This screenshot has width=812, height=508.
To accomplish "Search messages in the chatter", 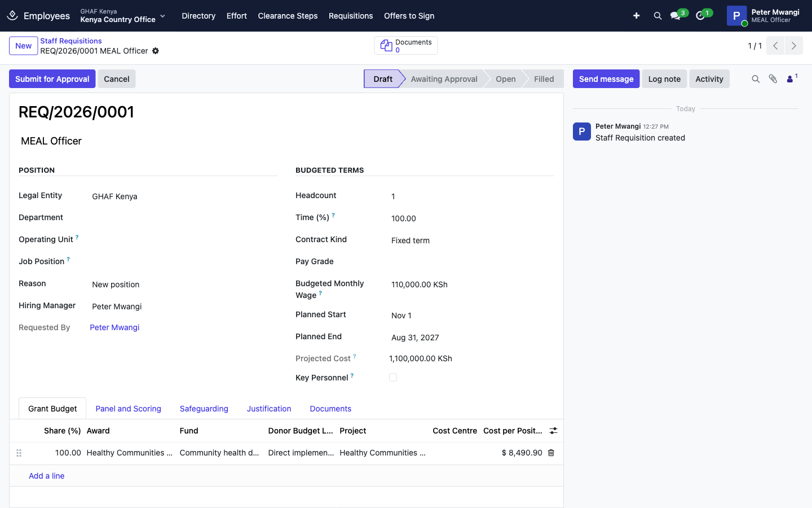I will point(756,79).
